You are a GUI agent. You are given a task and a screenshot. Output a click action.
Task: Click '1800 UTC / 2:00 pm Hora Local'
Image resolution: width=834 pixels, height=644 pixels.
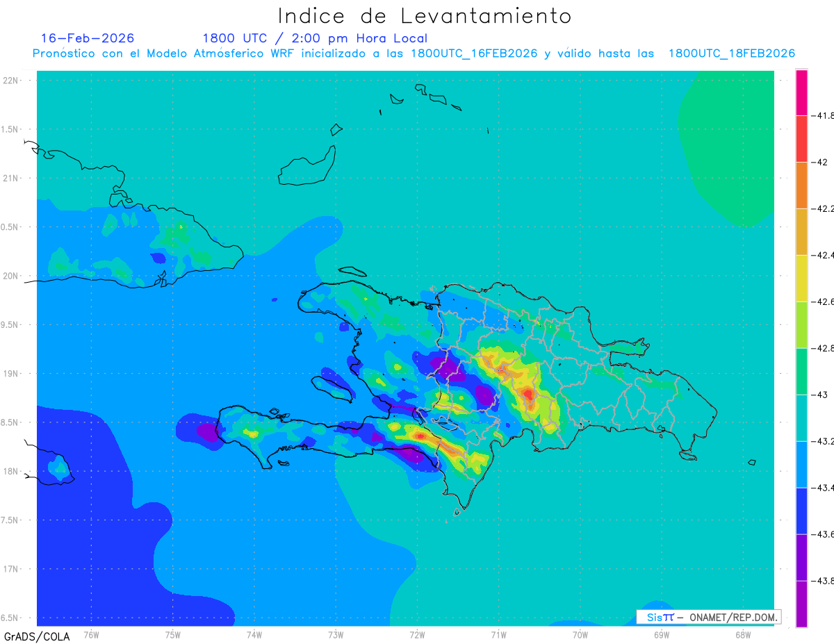point(315,39)
